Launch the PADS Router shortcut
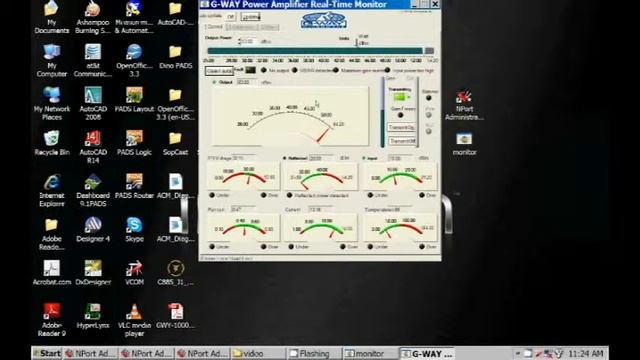 [134, 187]
